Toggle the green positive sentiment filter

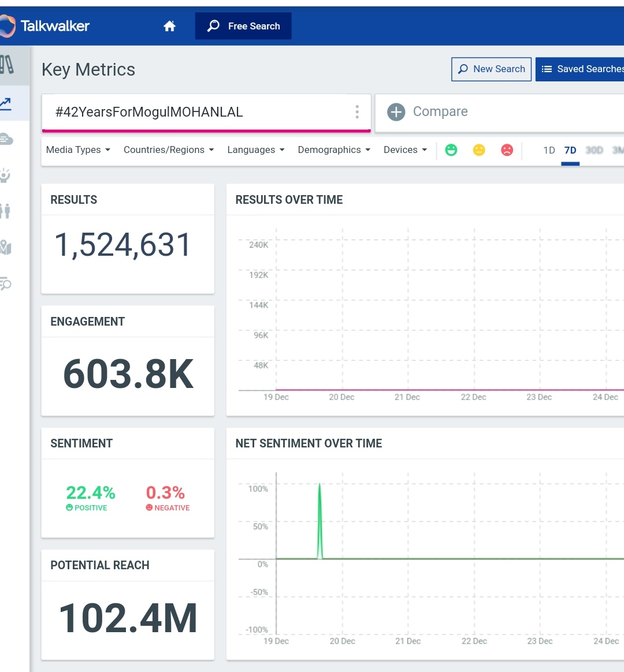pyautogui.click(x=451, y=150)
